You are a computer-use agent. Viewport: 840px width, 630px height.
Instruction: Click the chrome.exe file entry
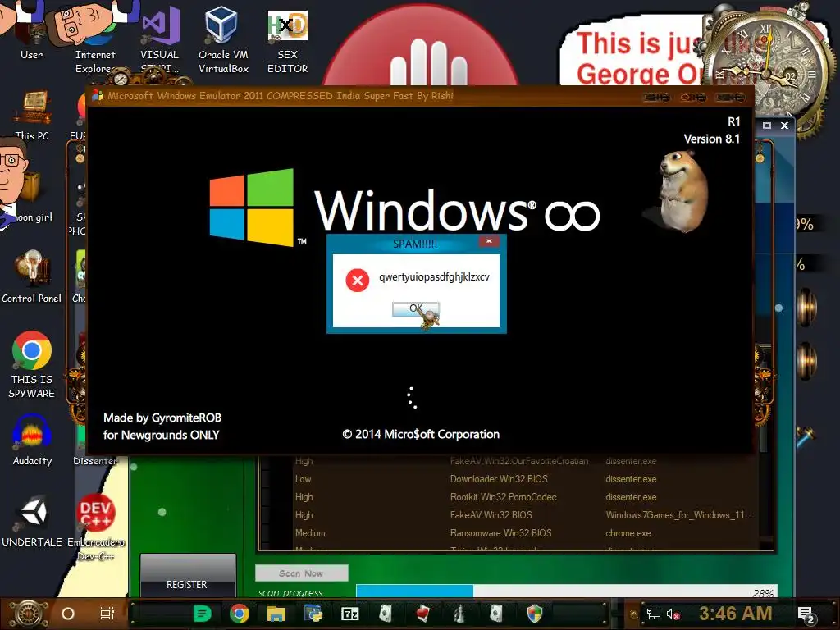pyautogui.click(x=628, y=533)
